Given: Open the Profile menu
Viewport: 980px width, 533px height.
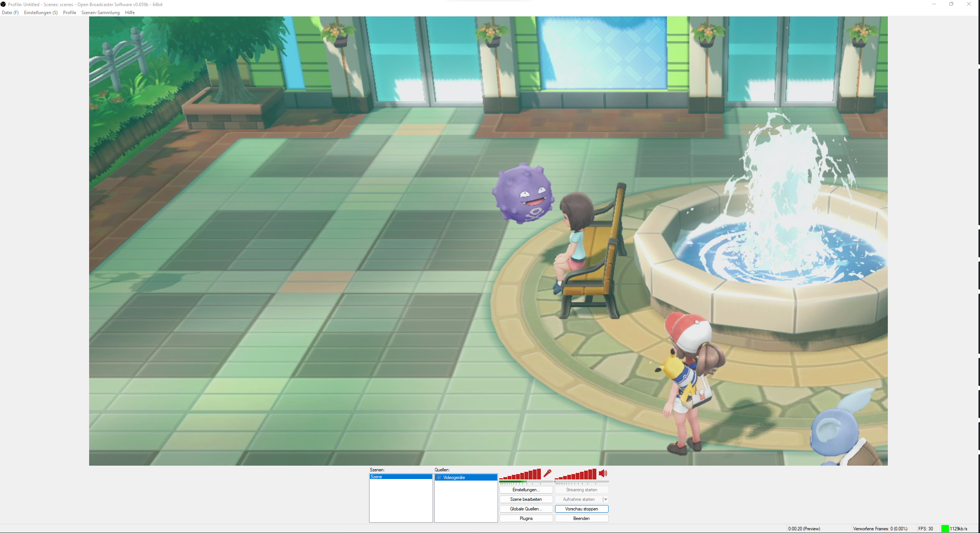Looking at the screenshot, I should click(x=70, y=13).
